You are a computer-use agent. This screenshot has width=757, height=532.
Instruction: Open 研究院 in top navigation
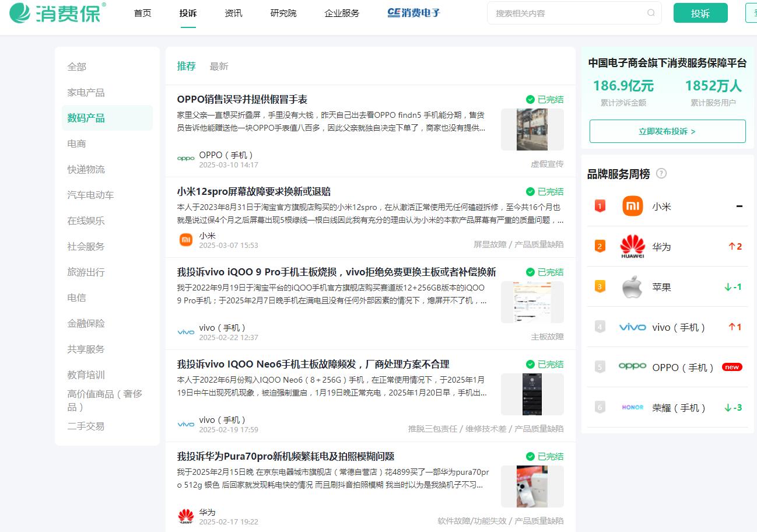point(283,13)
